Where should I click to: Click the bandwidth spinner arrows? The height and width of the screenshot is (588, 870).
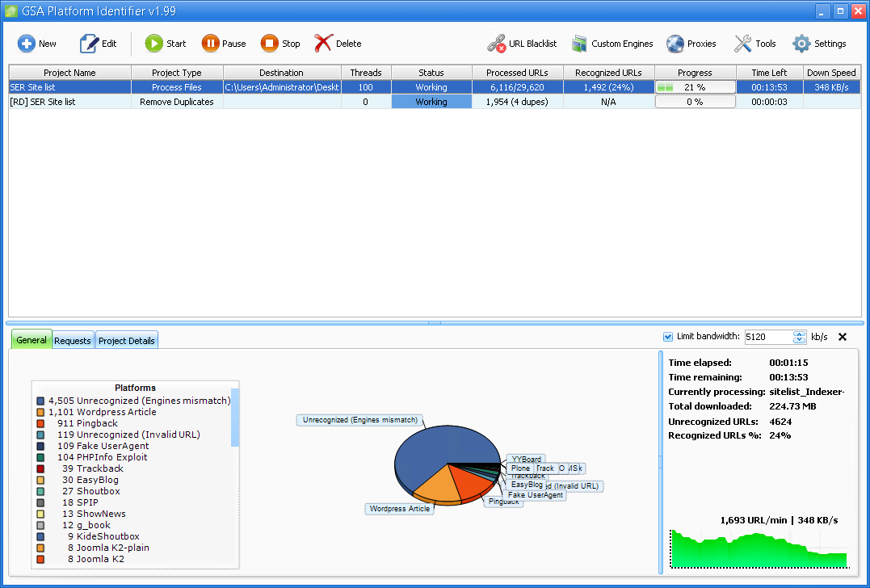click(800, 337)
